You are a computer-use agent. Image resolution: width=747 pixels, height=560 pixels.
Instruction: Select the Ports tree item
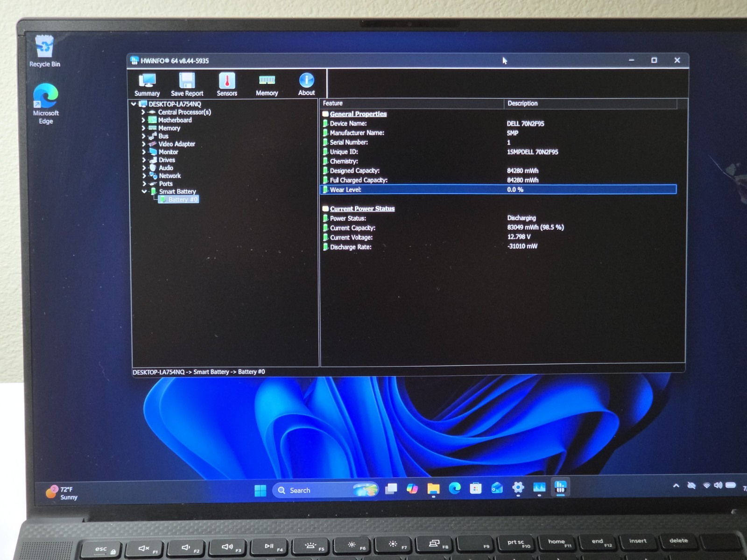(x=166, y=183)
